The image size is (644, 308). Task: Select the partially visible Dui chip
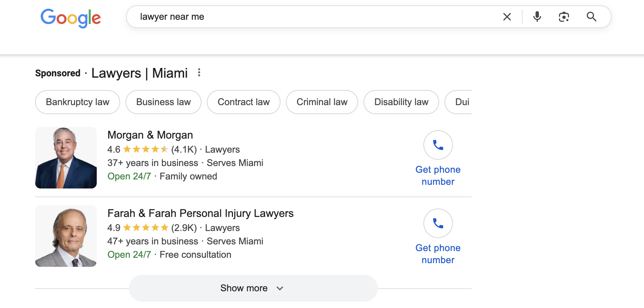click(x=459, y=102)
